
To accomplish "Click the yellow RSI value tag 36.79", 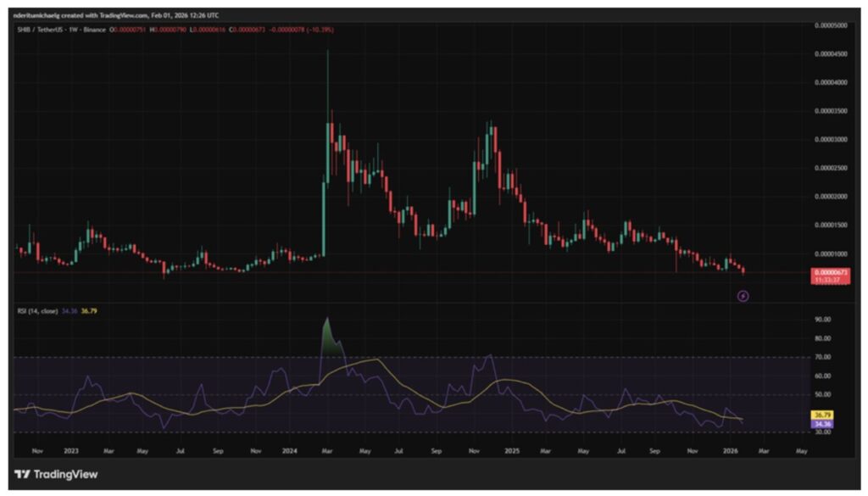I will tap(823, 415).
